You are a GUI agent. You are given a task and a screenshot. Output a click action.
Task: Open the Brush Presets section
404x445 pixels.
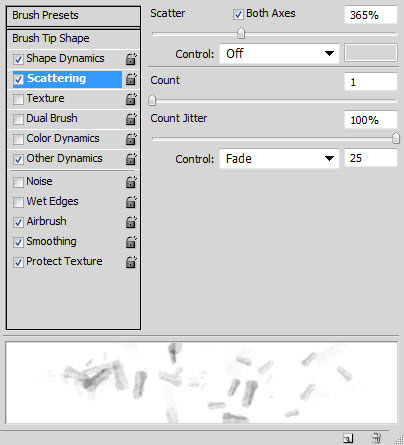73,16
